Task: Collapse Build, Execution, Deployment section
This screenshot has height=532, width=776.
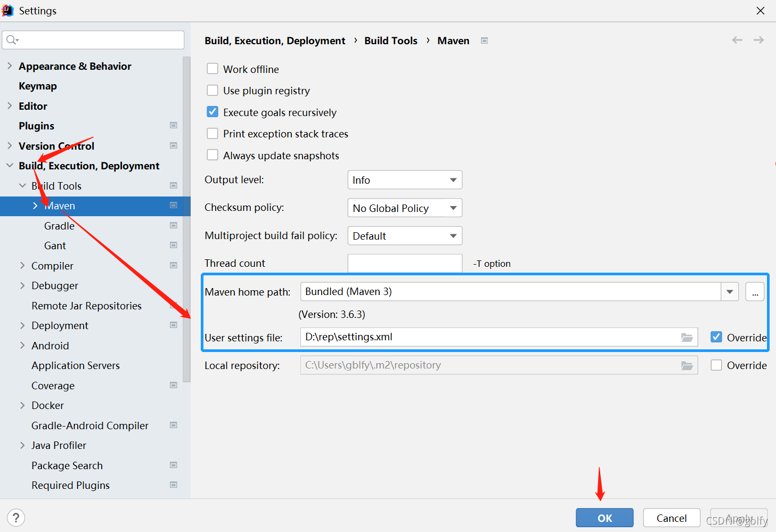Action: 10,166
